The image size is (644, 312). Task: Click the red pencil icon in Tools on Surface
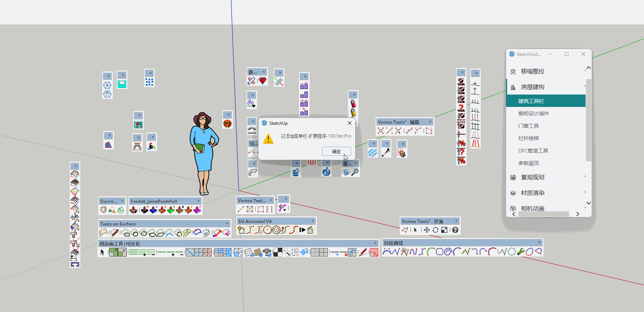[114, 232]
